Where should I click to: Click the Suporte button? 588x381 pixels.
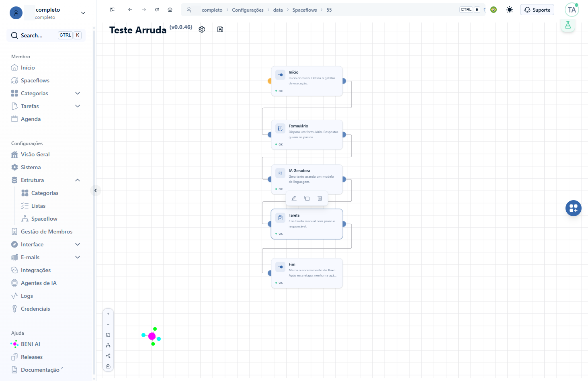(537, 10)
